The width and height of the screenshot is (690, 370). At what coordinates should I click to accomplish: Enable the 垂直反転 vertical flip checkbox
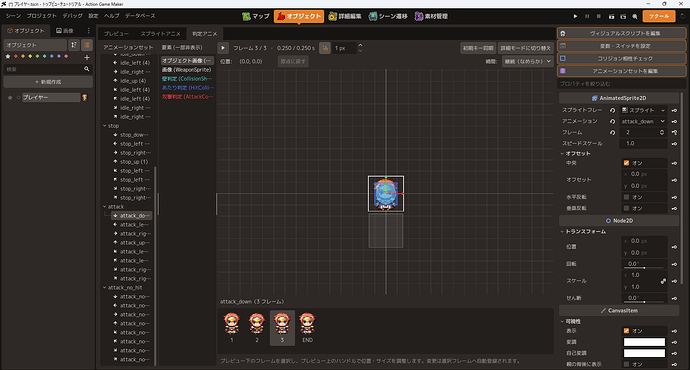pyautogui.click(x=626, y=208)
